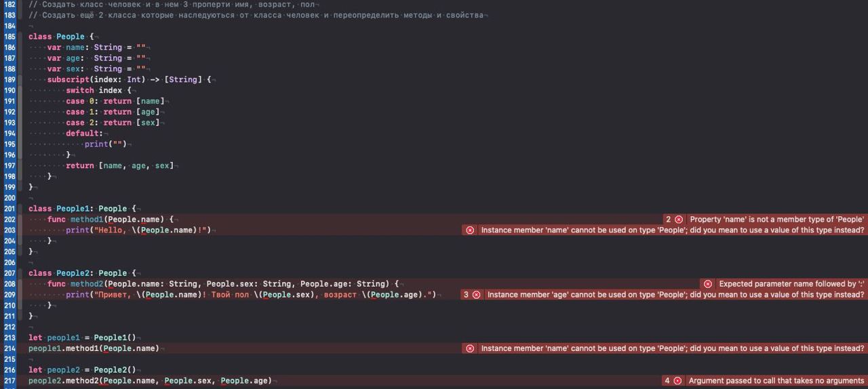The width and height of the screenshot is (868, 389).
Task: Click the 'subscript(index: Int)' declaration
Action: (x=130, y=79)
